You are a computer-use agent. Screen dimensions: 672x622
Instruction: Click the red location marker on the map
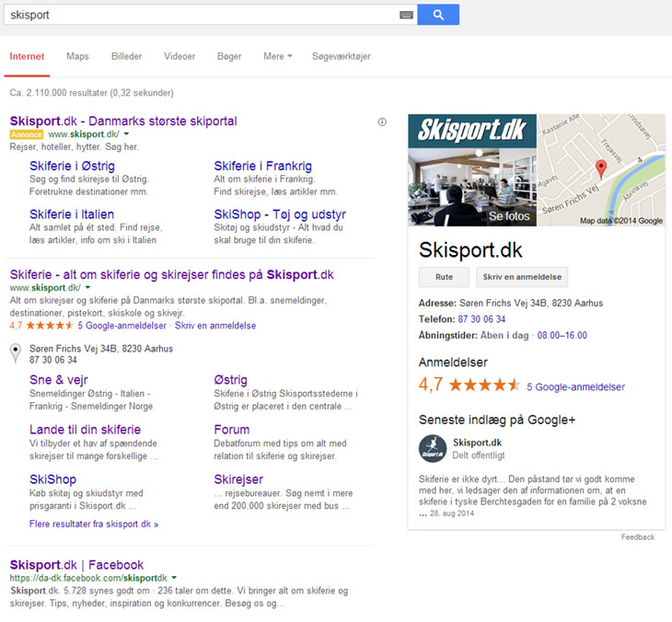pyautogui.click(x=601, y=168)
